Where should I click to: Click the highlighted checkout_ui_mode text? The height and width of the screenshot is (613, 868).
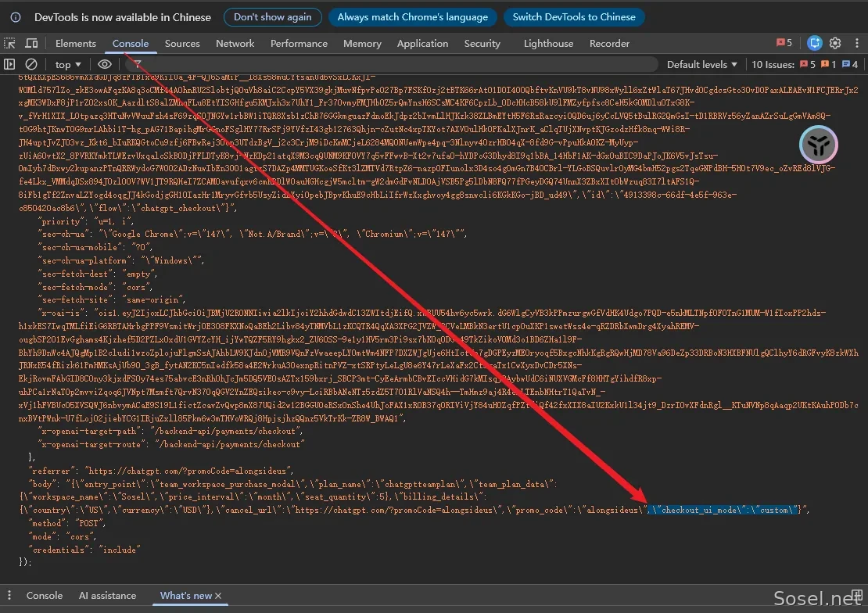click(x=724, y=510)
